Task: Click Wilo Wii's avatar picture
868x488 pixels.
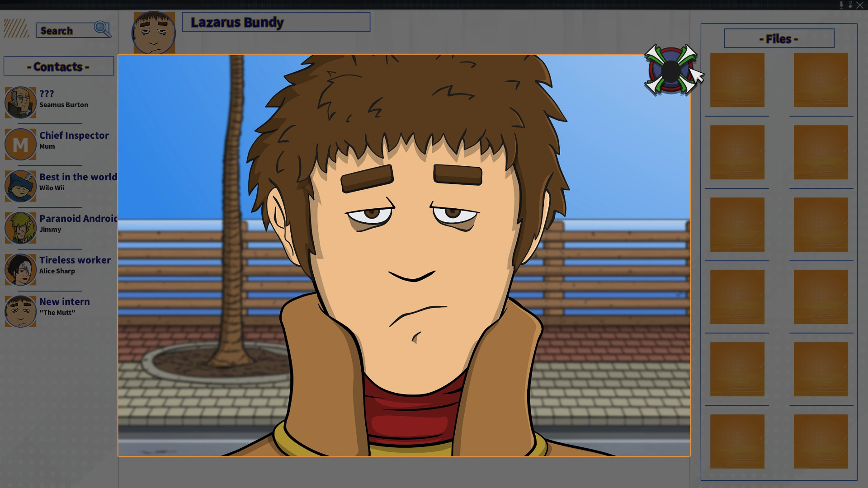Action: click(20, 186)
